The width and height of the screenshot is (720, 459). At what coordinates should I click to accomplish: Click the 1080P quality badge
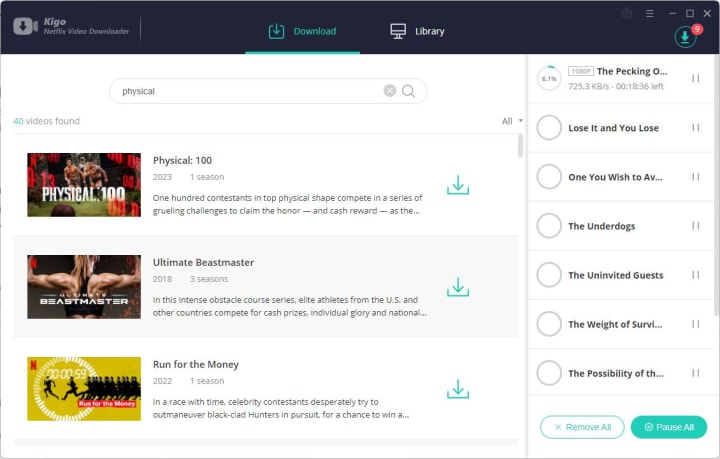[581, 71]
